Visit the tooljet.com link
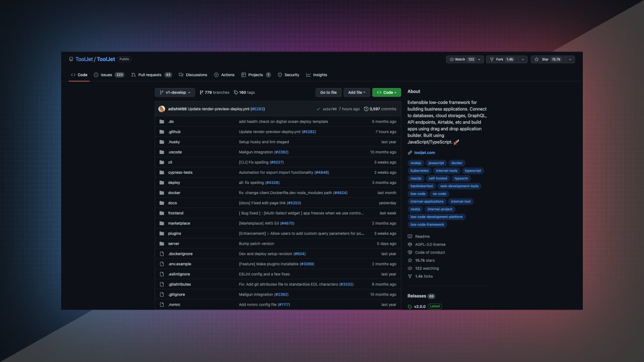644x362 pixels. tap(423, 152)
